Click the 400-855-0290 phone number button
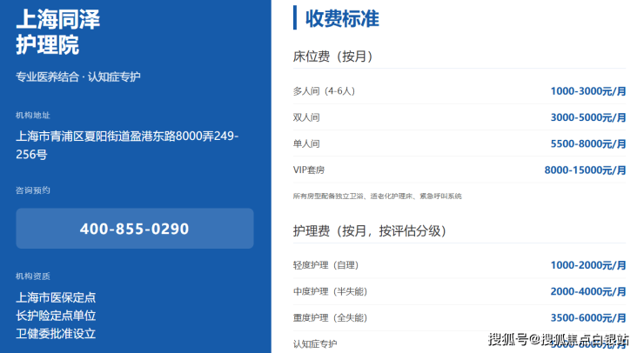Screen dimensions: 644x353 [135, 228]
